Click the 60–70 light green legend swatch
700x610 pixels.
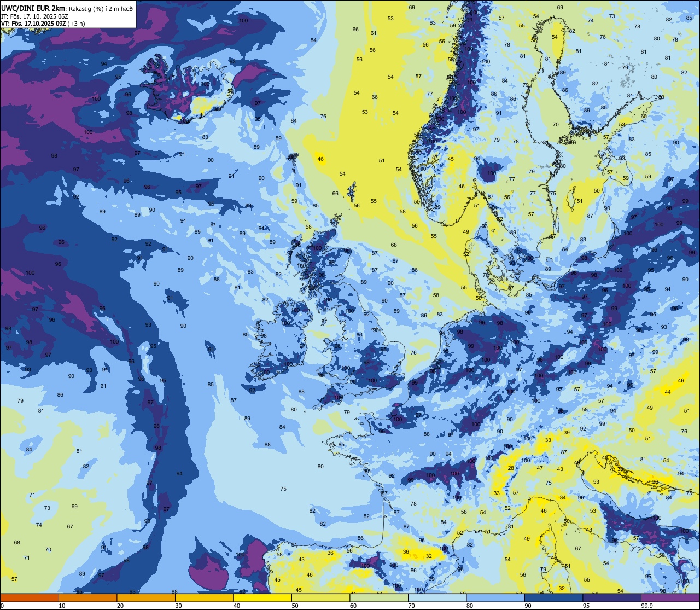pos(379,597)
